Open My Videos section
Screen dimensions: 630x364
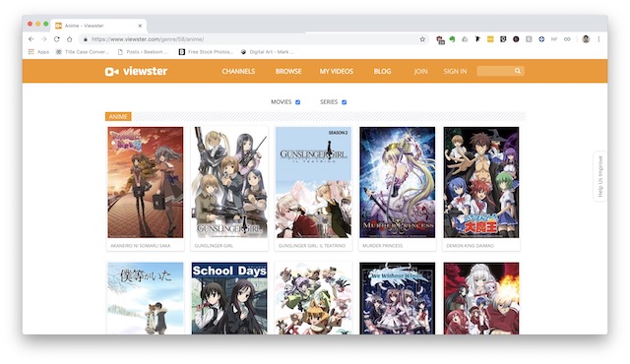click(x=337, y=72)
